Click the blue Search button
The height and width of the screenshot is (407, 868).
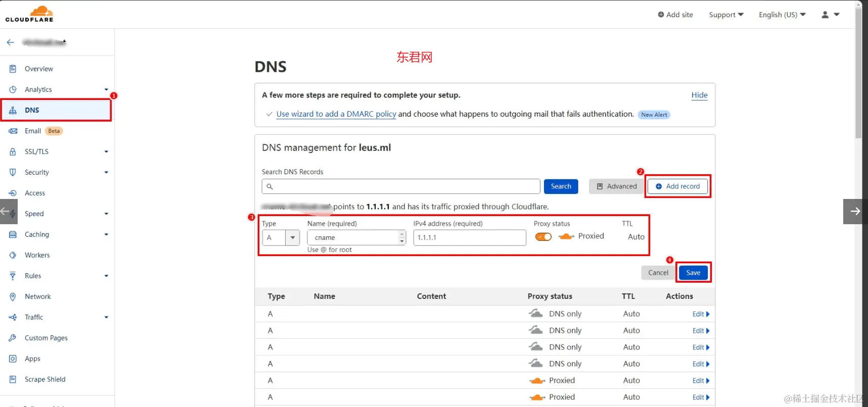[x=561, y=186]
